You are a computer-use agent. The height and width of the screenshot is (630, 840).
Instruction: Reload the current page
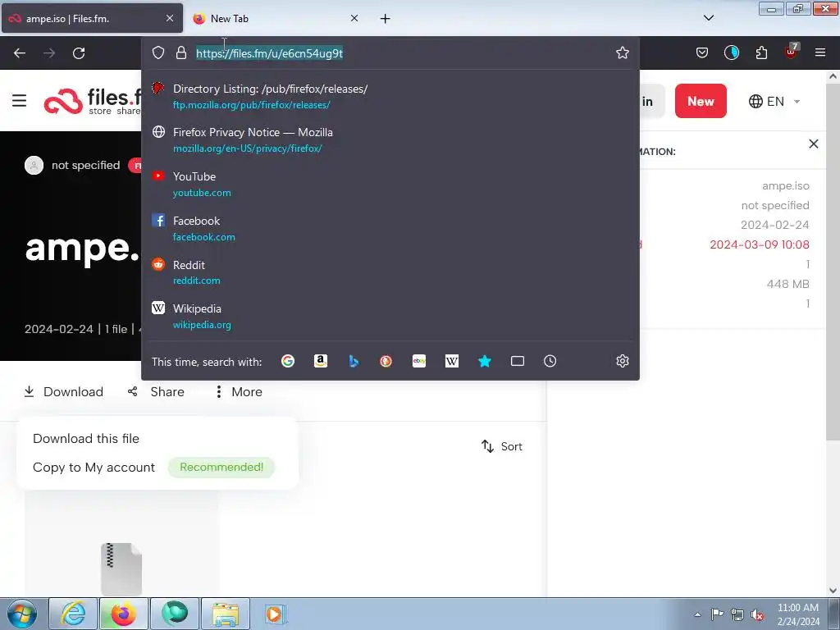[x=79, y=53]
